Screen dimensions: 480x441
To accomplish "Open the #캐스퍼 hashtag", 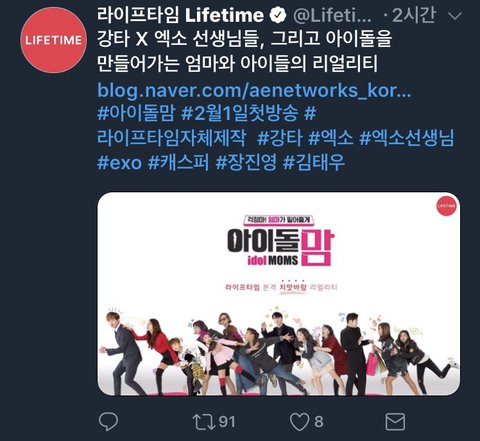I will (178, 163).
